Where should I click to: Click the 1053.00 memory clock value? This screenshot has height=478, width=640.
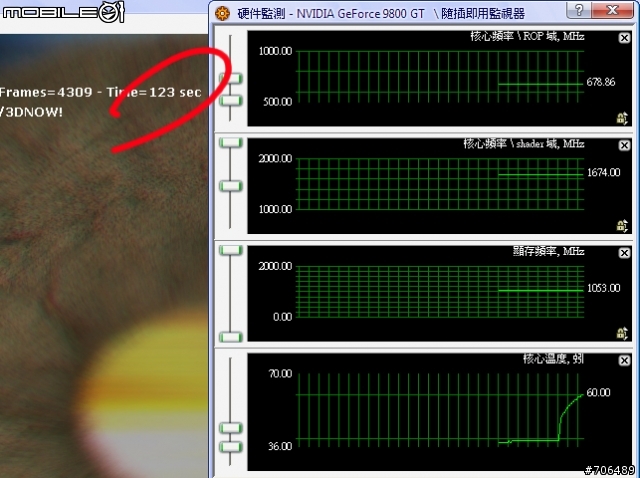click(604, 288)
